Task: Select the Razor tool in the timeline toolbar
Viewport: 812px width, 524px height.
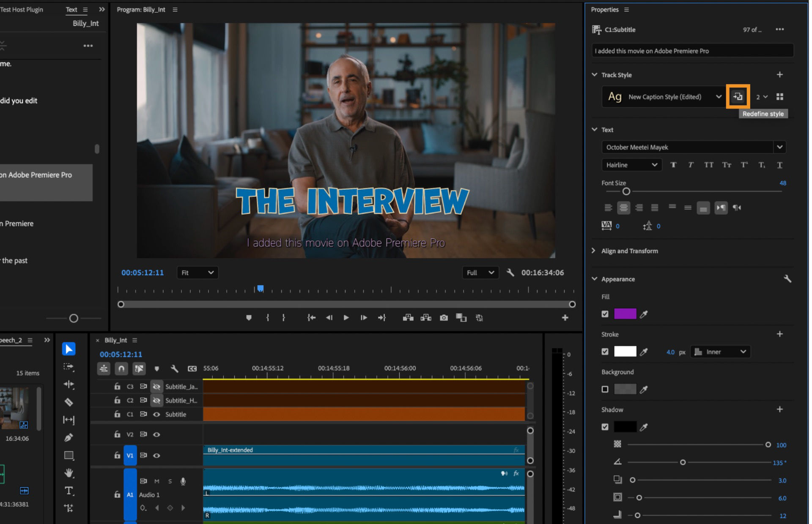Action: coord(69,402)
